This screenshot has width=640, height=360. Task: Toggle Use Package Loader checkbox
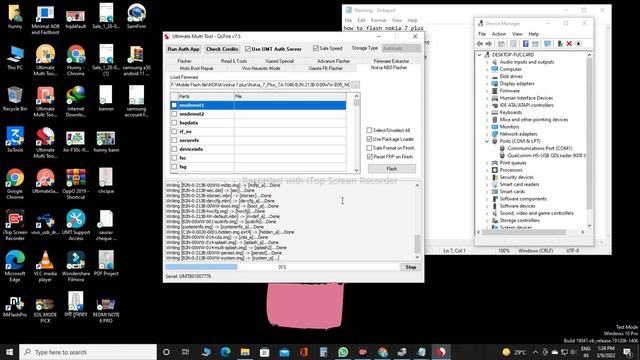point(369,139)
